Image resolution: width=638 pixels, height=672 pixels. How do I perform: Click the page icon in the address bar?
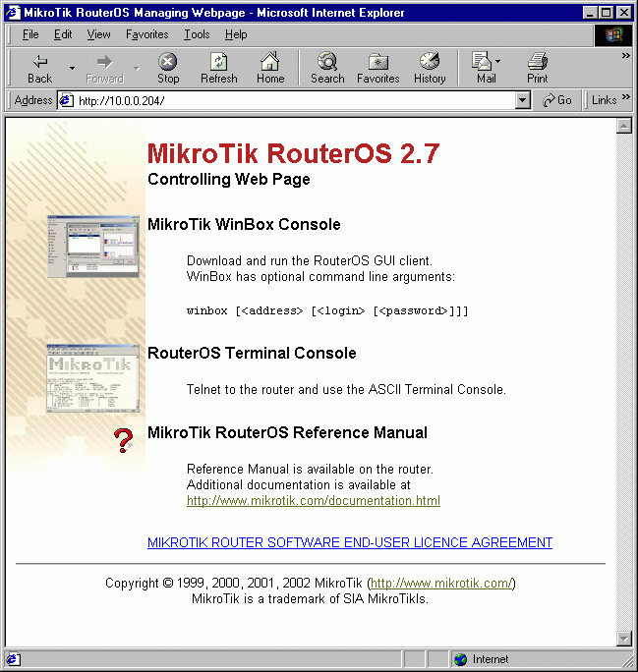[x=66, y=101]
